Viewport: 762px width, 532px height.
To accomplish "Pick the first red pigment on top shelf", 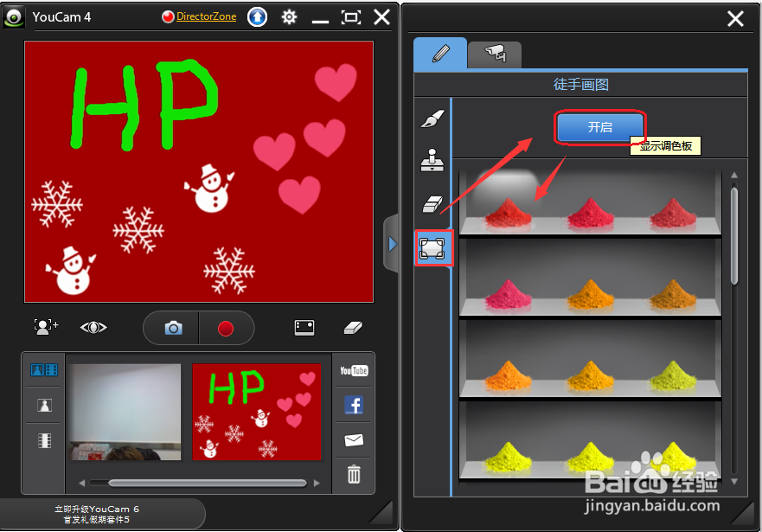I will [509, 214].
